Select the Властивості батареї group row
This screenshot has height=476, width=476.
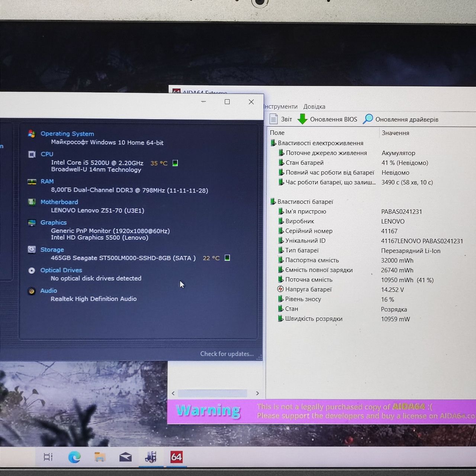tap(302, 202)
